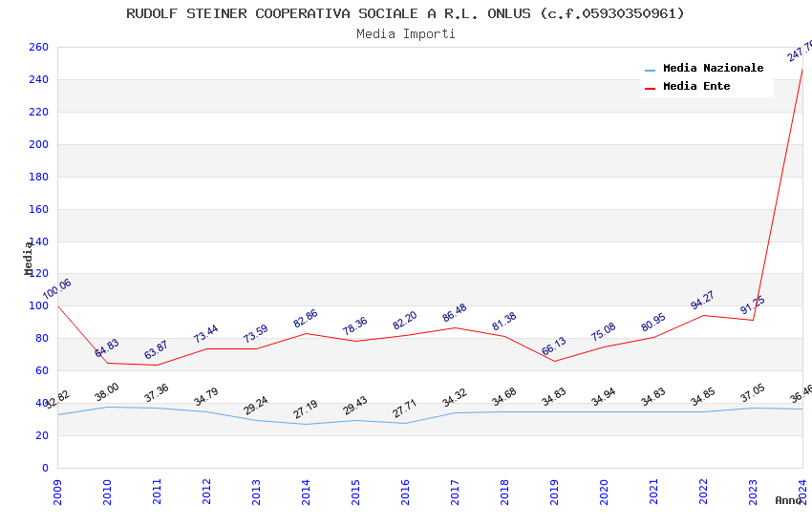Viewport: 812px width, 525px height.
Task: Click the 2013 x-axis year label
Action: (x=256, y=492)
